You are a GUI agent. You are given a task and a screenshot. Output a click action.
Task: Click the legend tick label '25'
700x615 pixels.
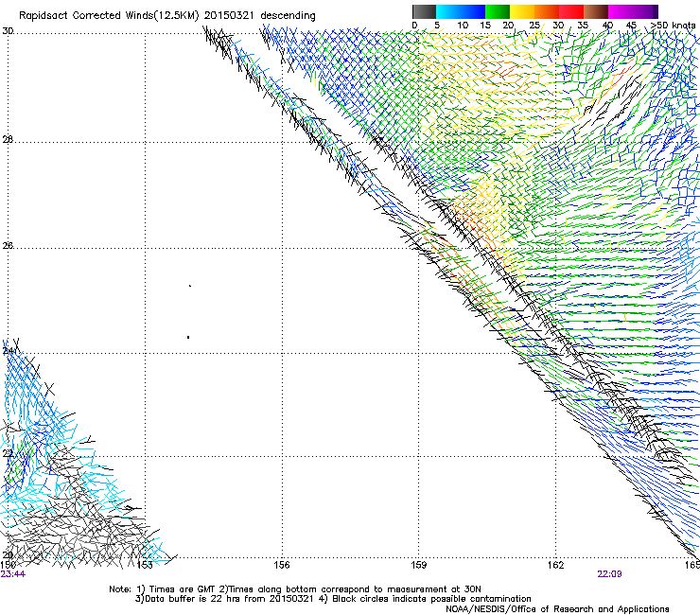pyautogui.click(x=534, y=26)
